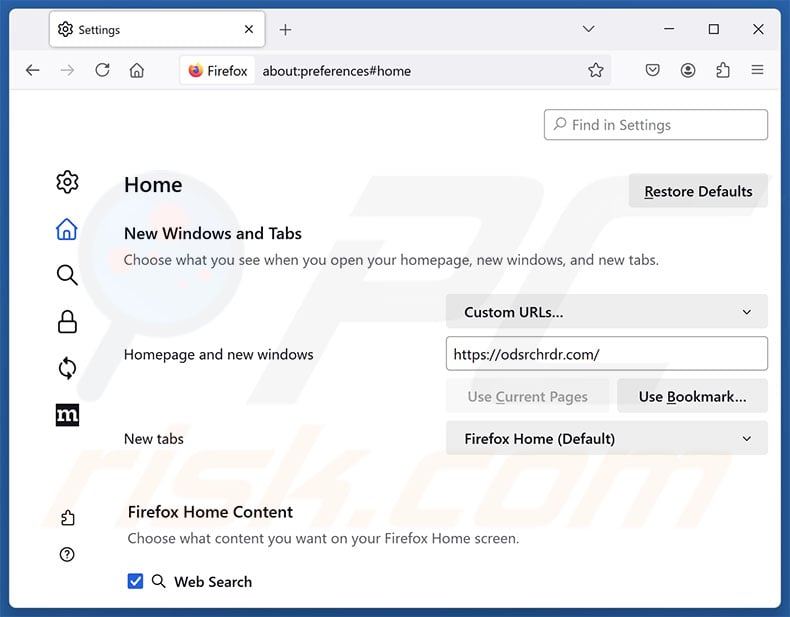
Task: Open the list all tabs chevron
Action: (588, 29)
